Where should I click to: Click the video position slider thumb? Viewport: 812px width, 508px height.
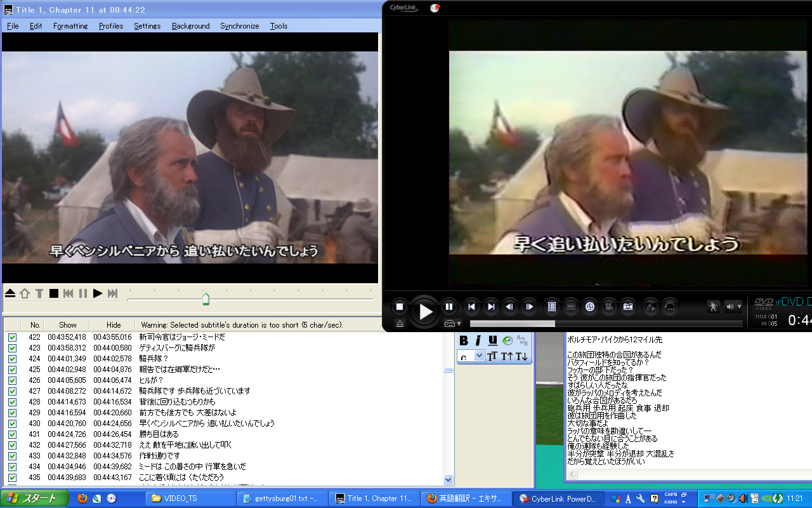206,298
